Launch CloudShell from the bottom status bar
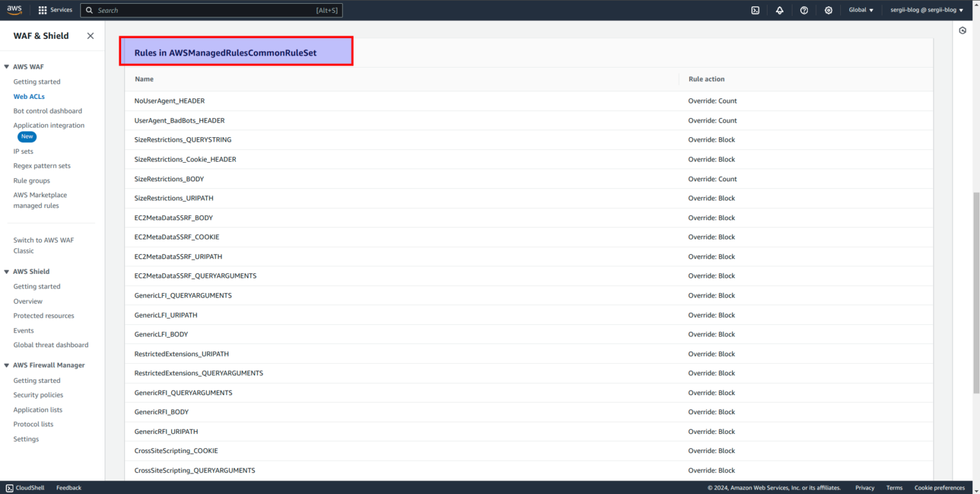The height and width of the screenshot is (494, 980). coord(25,487)
